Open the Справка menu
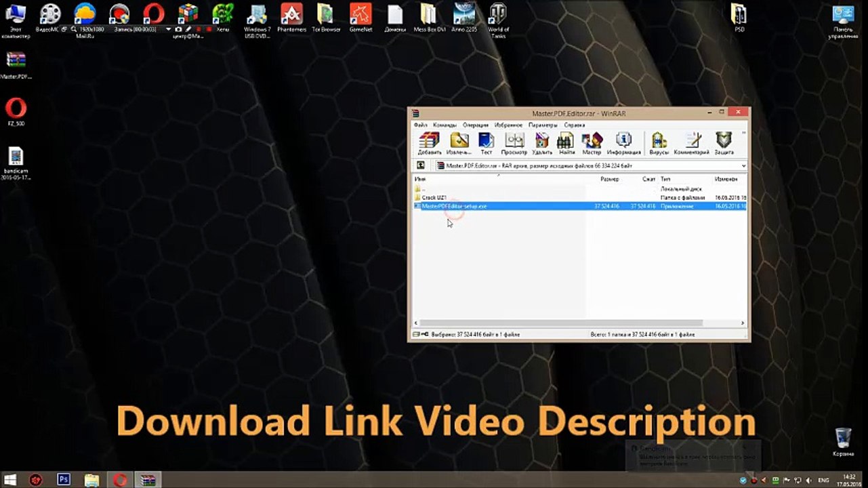The image size is (868, 488). [574, 125]
